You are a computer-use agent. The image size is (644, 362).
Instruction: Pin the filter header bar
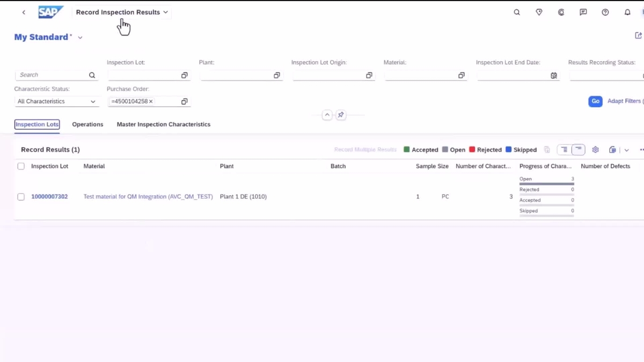341,115
